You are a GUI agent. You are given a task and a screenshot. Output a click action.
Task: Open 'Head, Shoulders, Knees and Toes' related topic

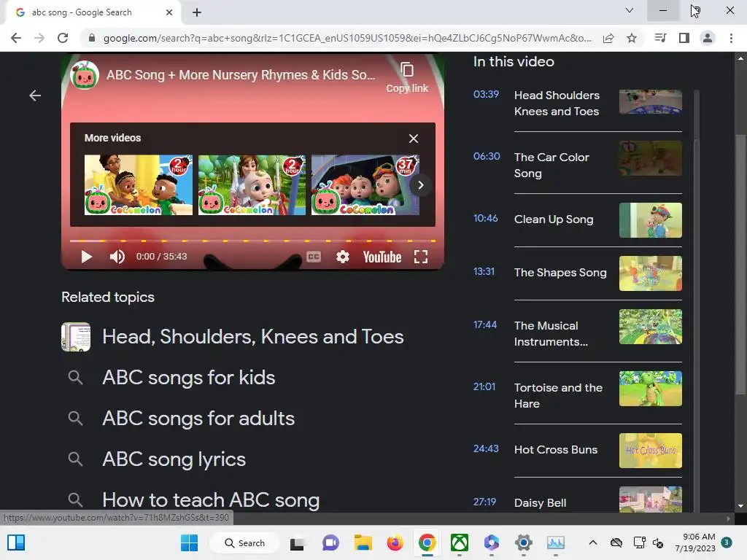pos(252,337)
